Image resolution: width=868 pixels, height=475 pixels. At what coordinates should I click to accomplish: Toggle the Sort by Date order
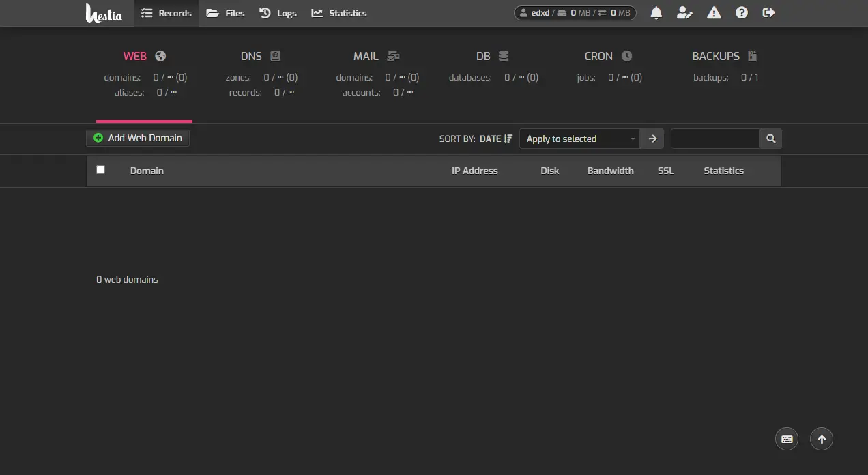pyautogui.click(x=496, y=139)
